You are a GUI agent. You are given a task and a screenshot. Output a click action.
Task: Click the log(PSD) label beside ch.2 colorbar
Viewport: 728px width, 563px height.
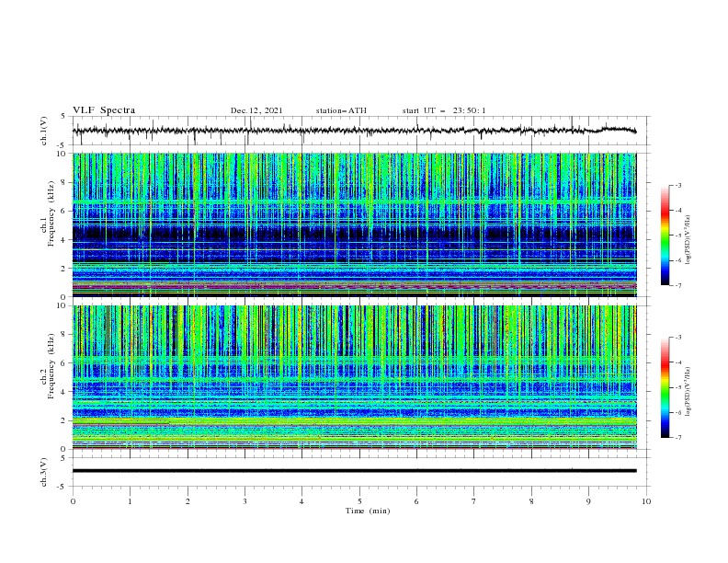coord(688,391)
